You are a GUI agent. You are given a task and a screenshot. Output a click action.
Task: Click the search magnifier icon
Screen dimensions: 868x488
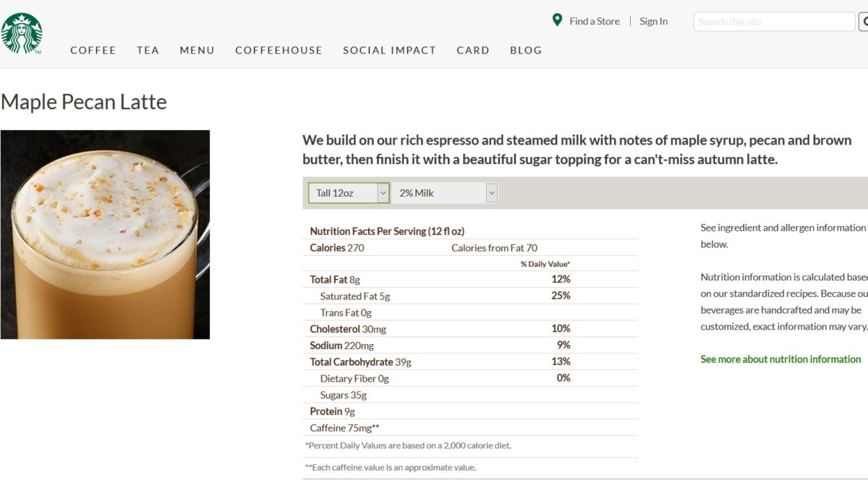tap(864, 22)
